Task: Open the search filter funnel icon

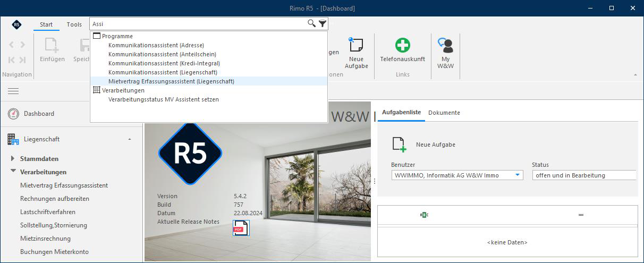Action: click(x=323, y=23)
